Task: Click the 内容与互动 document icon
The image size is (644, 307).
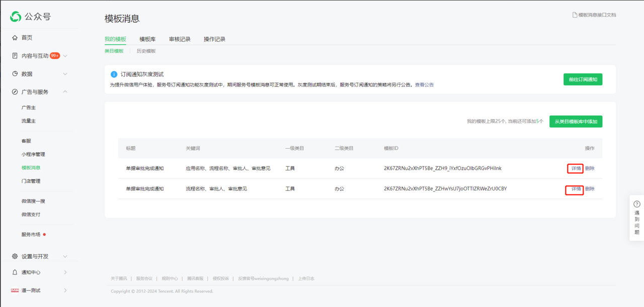Action: click(15, 56)
